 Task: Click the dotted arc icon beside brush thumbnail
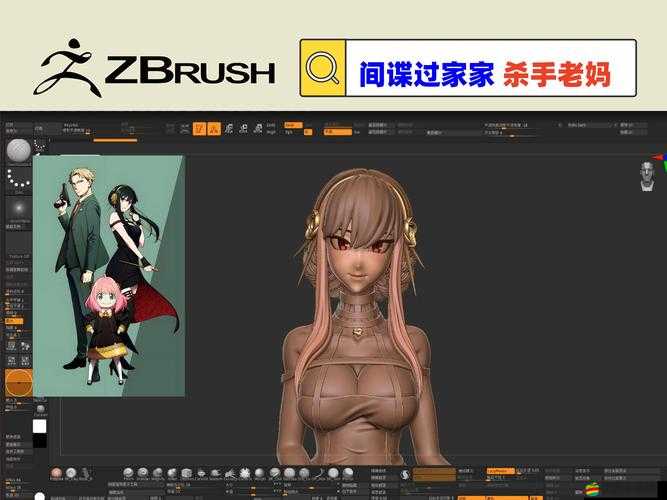point(40,145)
